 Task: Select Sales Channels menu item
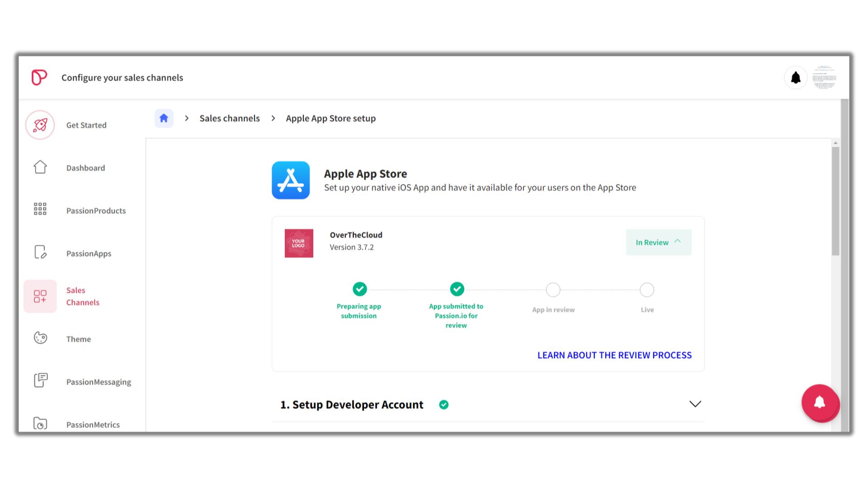(x=83, y=296)
